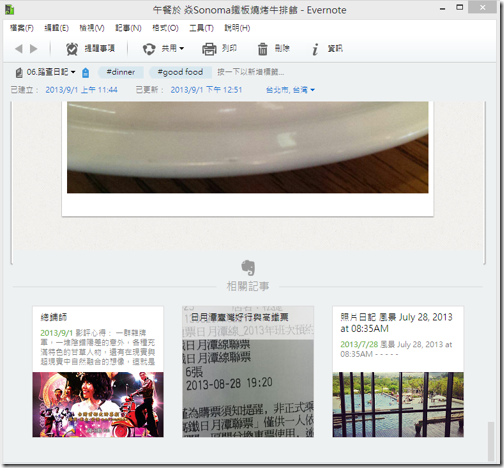Screen dimensions: 504x468
Task: Click the reminder alarm clock icon
Action: point(72,49)
